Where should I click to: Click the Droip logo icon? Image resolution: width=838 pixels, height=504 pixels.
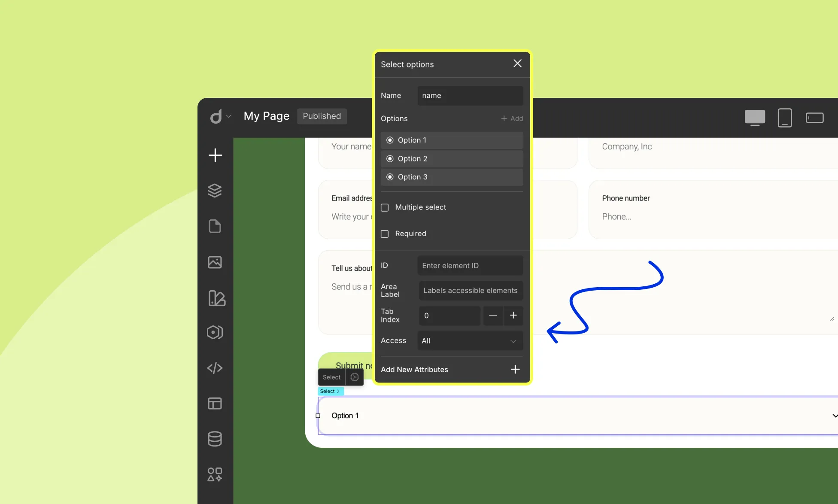[x=216, y=116]
